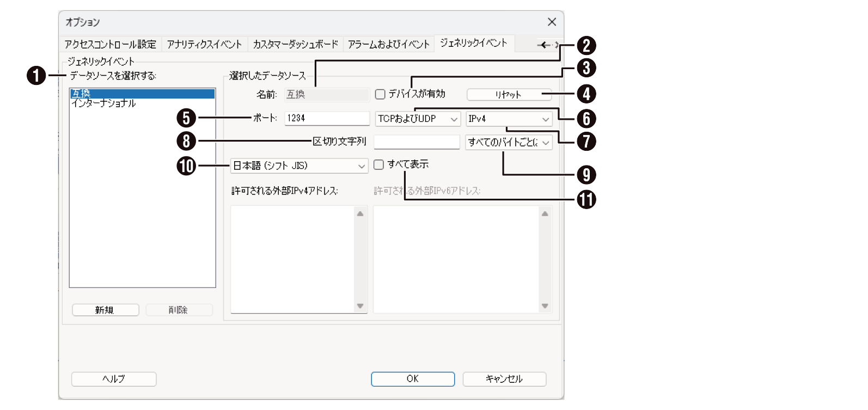Open the TCPおよびUDP protocol dropdown
Screen dimensions: 868x410
pyautogui.click(x=418, y=119)
